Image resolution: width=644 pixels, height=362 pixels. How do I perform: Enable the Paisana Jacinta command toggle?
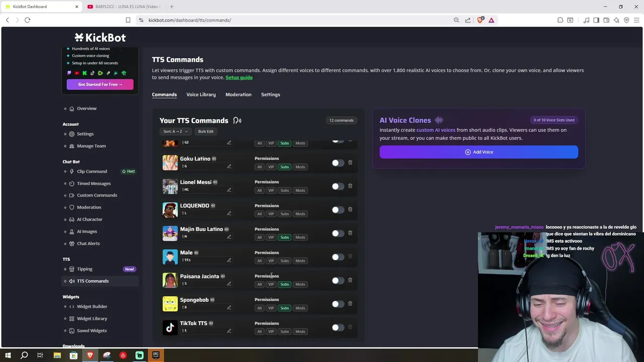tap(338, 281)
